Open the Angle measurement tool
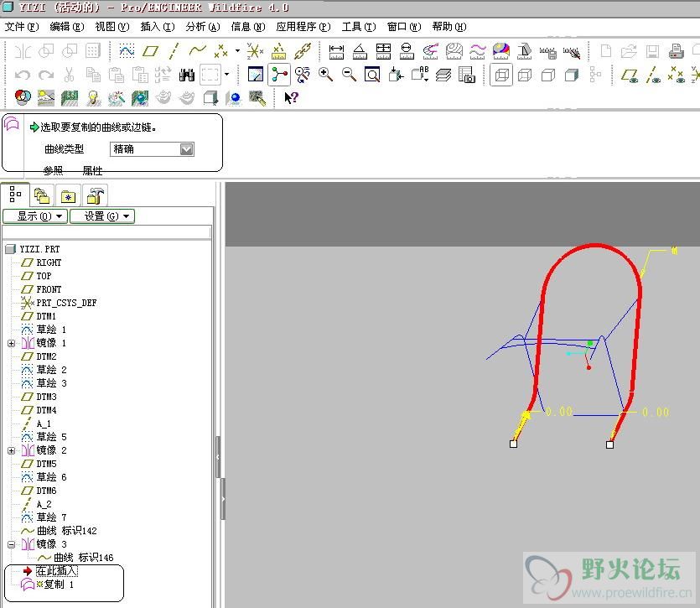The height and width of the screenshot is (608, 700). tap(360, 51)
